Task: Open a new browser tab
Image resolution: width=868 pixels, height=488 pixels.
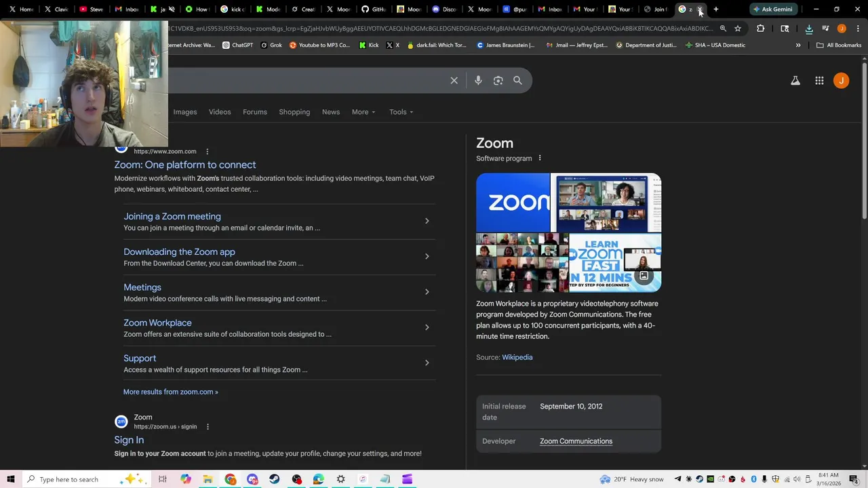Action: click(x=715, y=9)
